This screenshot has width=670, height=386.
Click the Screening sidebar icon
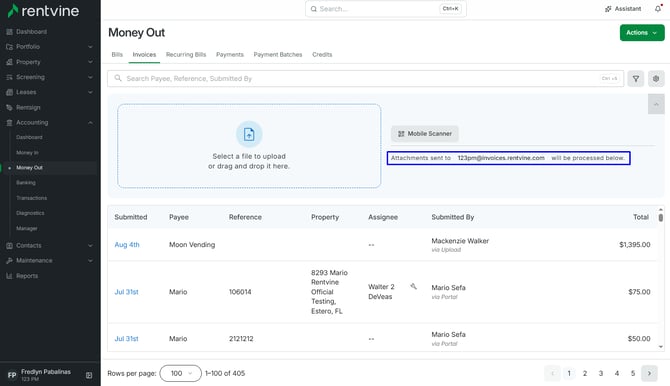click(x=9, y=77)
